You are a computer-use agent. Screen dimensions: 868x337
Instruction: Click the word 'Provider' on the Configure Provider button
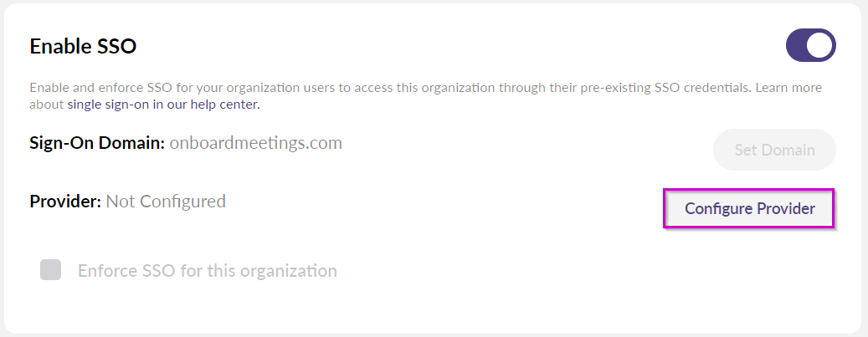tap(786, 208)
